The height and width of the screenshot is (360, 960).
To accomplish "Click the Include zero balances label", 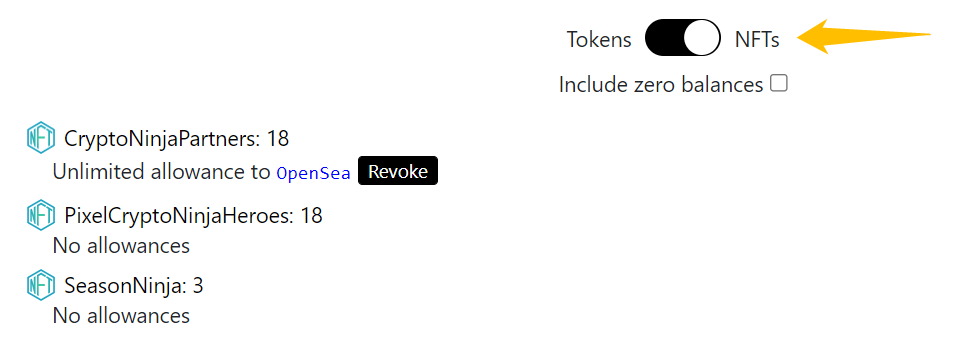I will point(661,84).
